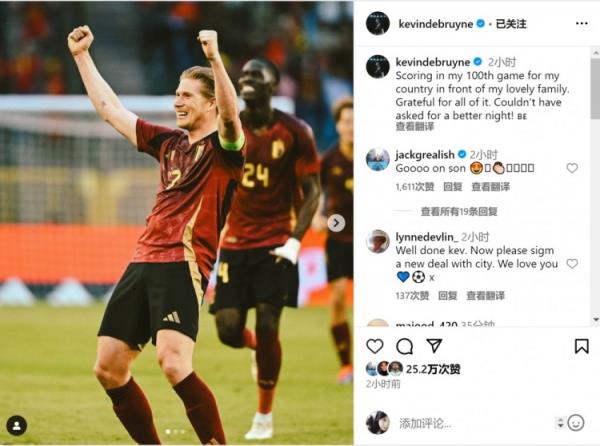
Task: Click the comments scrollbar down arrow
Action: [596, 319]
